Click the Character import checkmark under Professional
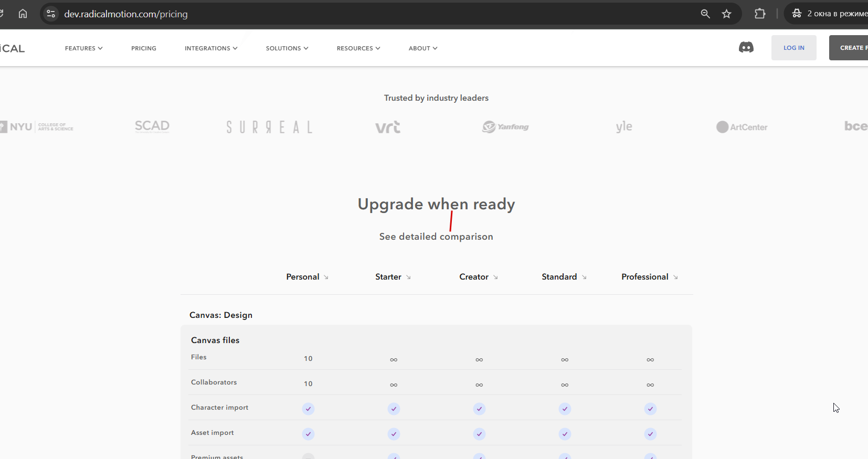This screenshot has width=868, height=459. point(650,409)
